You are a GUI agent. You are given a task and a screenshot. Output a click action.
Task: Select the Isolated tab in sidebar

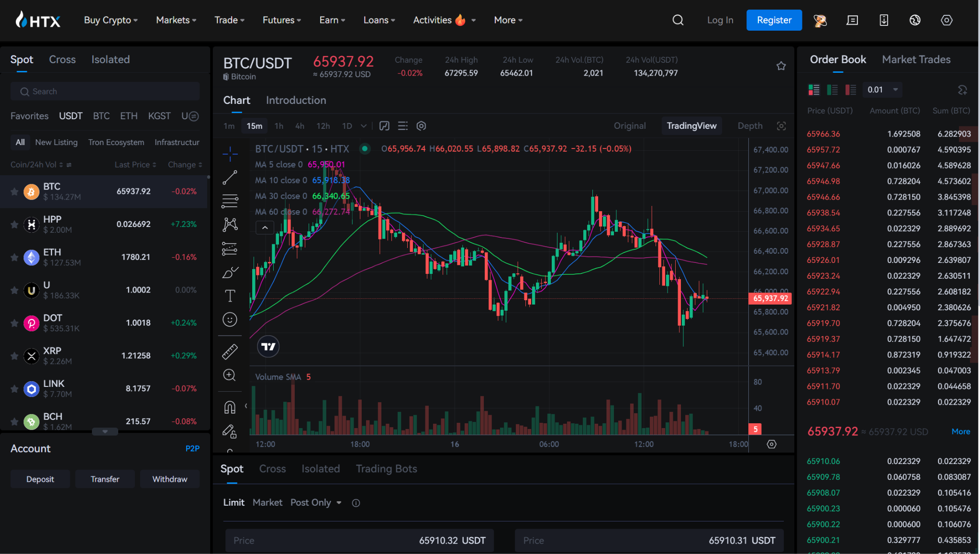click(111, 59)
